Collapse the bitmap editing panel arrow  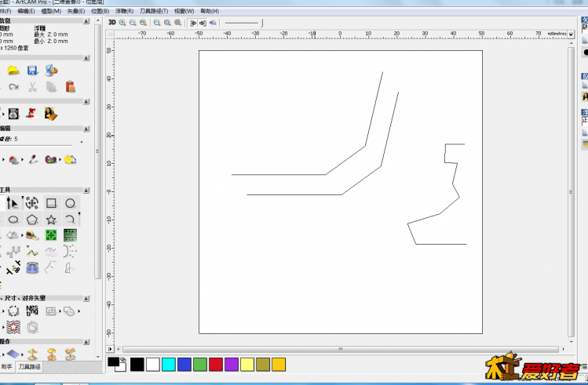86,129
